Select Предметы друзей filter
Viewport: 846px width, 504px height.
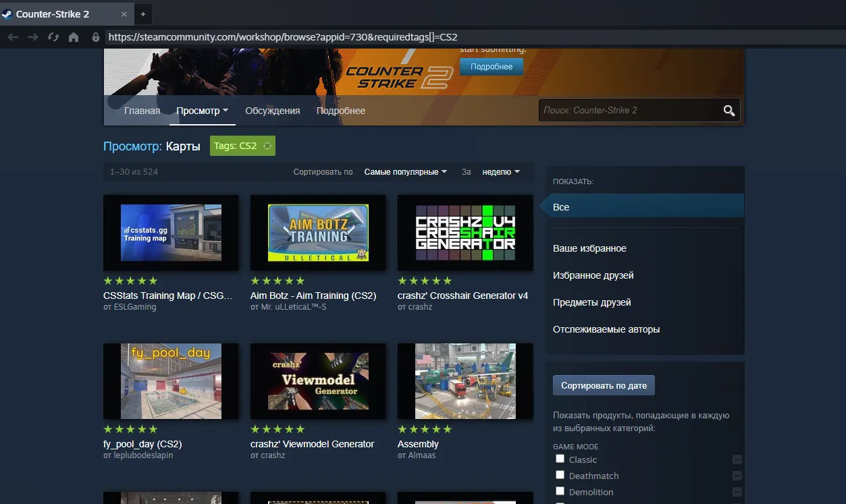coord(591,302)
